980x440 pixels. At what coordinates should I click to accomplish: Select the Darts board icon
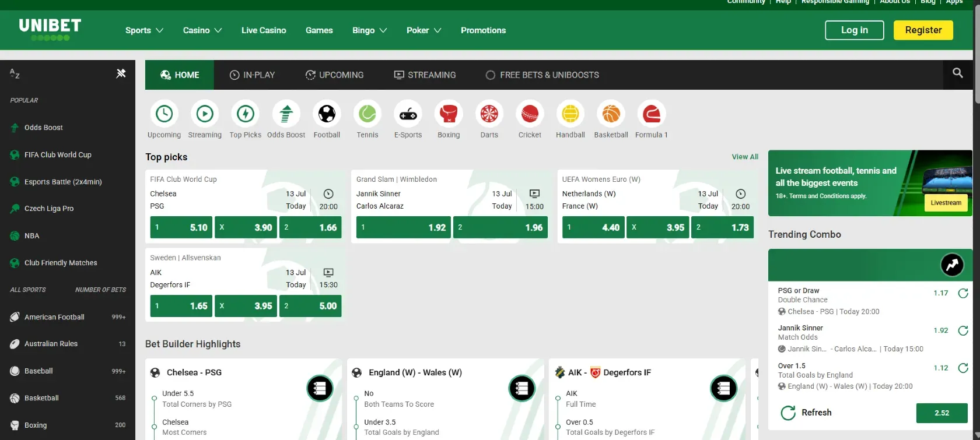point(489,114)
